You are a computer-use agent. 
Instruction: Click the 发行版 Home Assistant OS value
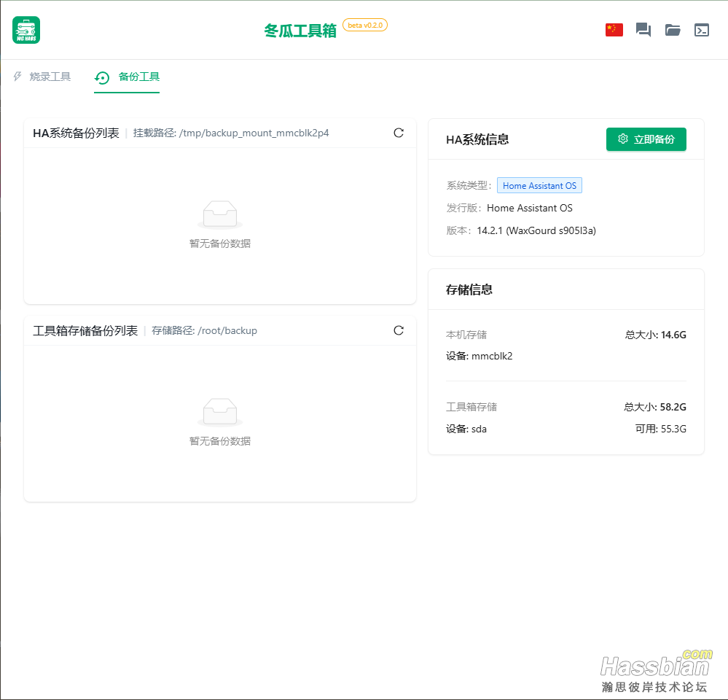coord(530,208)
